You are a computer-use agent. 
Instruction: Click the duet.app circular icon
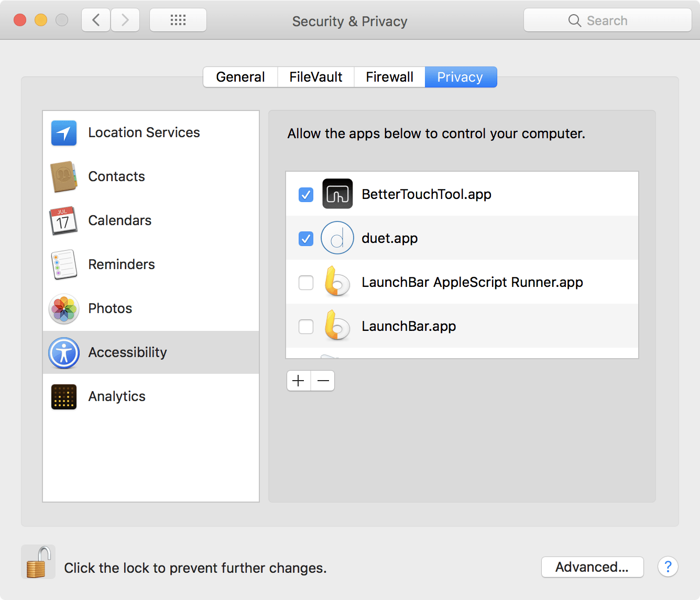click(337, 238)
